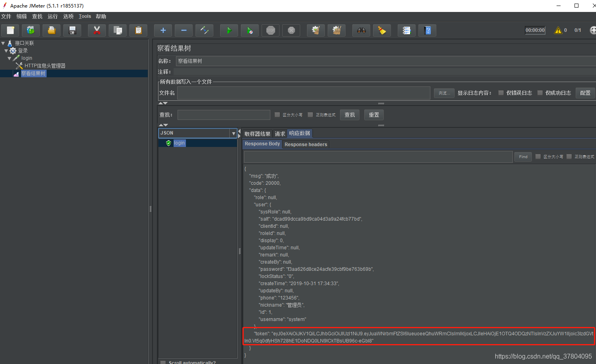Viewport: 596px width, 364px height.
Task: Click the warning triangle log icon
Action: (558, 30)
